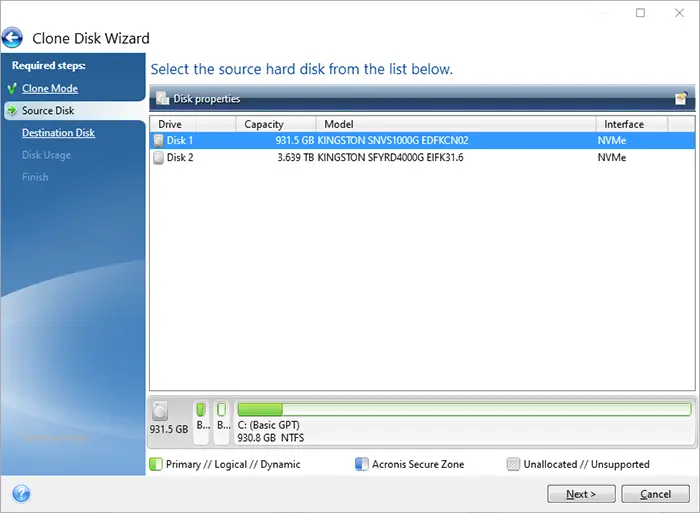Screen dimensions: 700x513
Task: Open the Destination Disk step
Action: click(x=58, y=133)
